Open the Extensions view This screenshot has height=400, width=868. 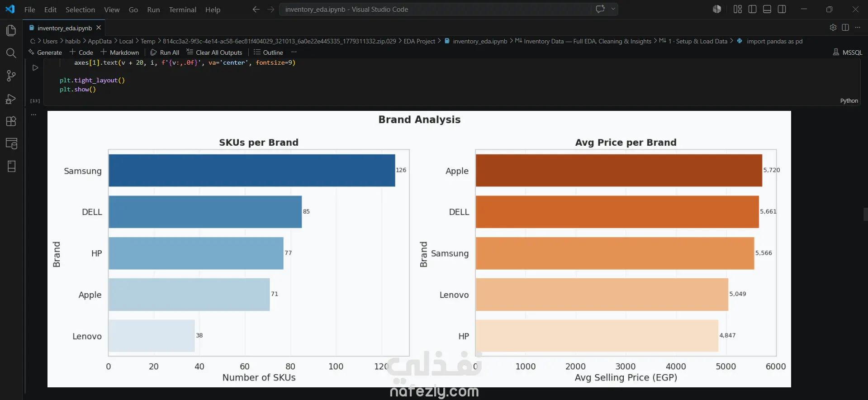click(x=11, y=121)
